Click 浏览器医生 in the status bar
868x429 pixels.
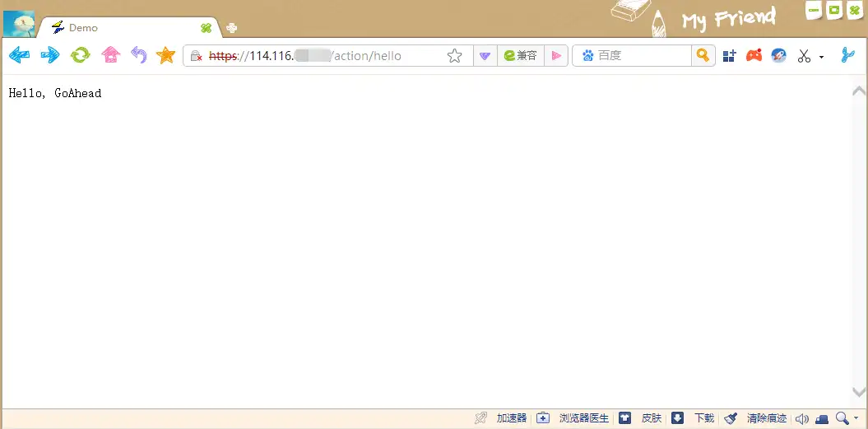pyautogui.click(x=583, y=418)
